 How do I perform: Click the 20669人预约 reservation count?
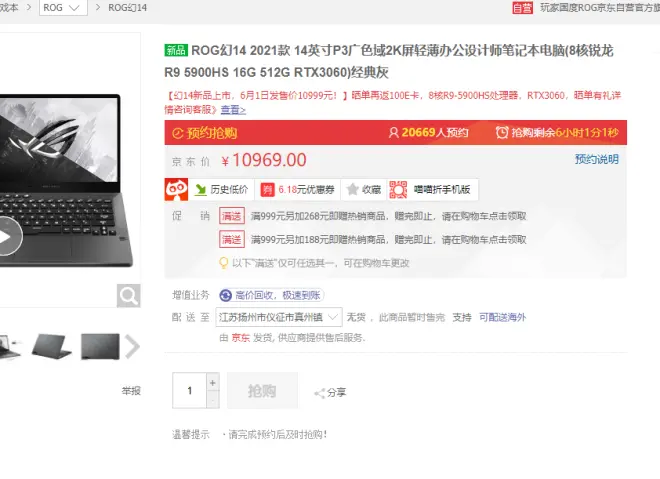pos(428,133)
